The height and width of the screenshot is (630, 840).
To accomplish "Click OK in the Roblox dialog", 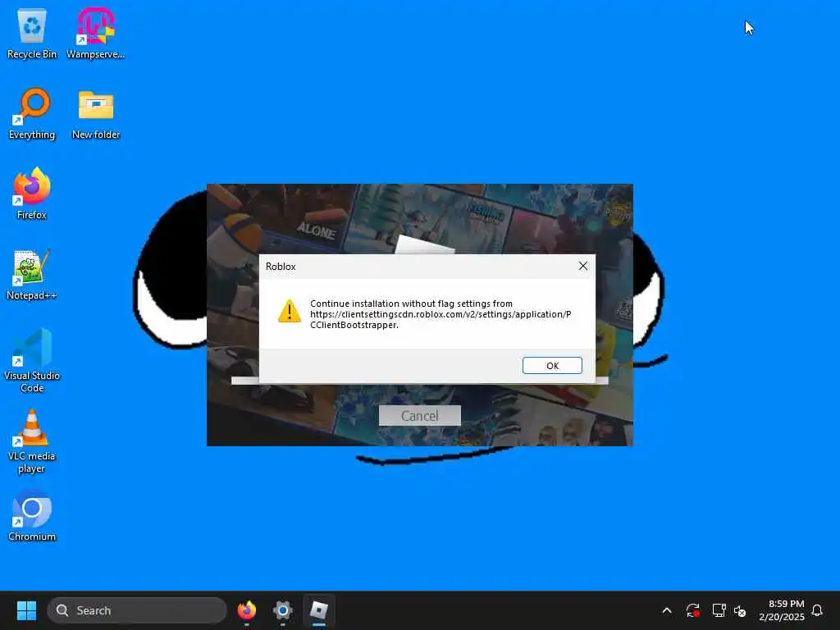I will [x=552, y=365].
